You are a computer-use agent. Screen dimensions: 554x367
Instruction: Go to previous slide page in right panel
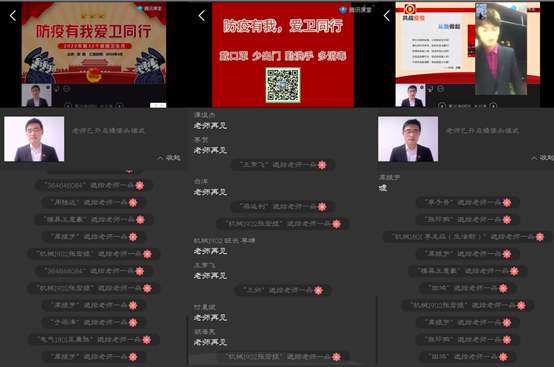(442, 105)
